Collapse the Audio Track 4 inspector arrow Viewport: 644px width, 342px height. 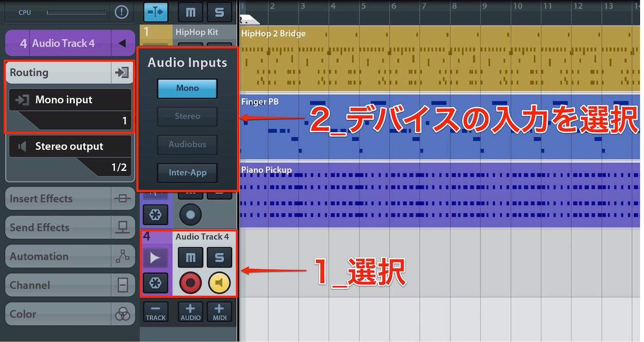pyautogui.click(x=122, y=44)
